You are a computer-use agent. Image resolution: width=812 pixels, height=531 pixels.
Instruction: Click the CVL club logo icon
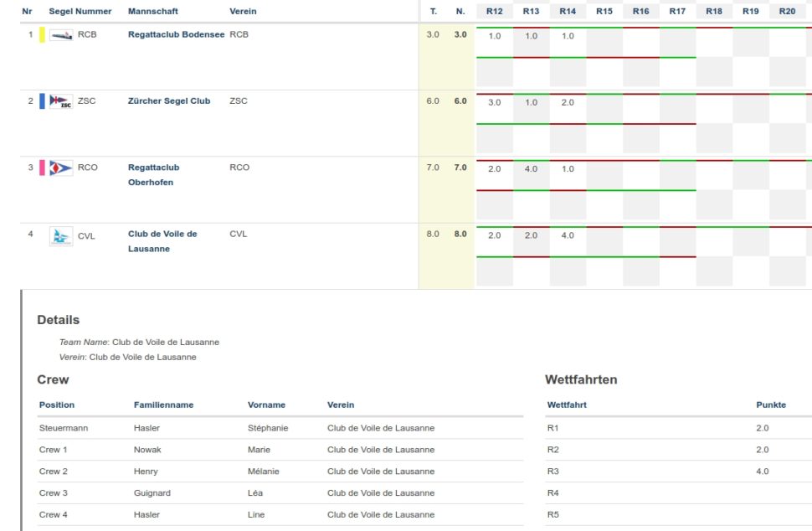pos(61,236)
